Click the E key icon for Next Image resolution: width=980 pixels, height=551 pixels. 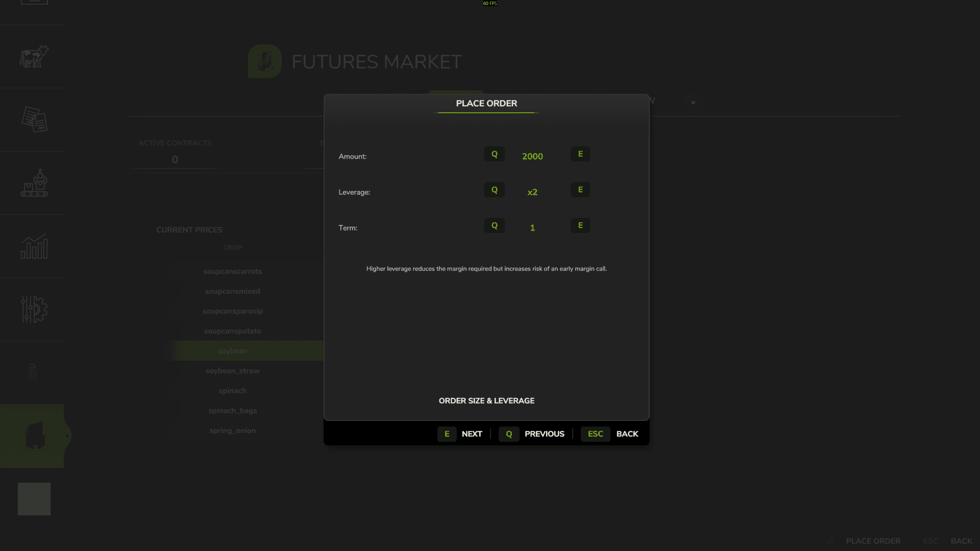[447, 434]
